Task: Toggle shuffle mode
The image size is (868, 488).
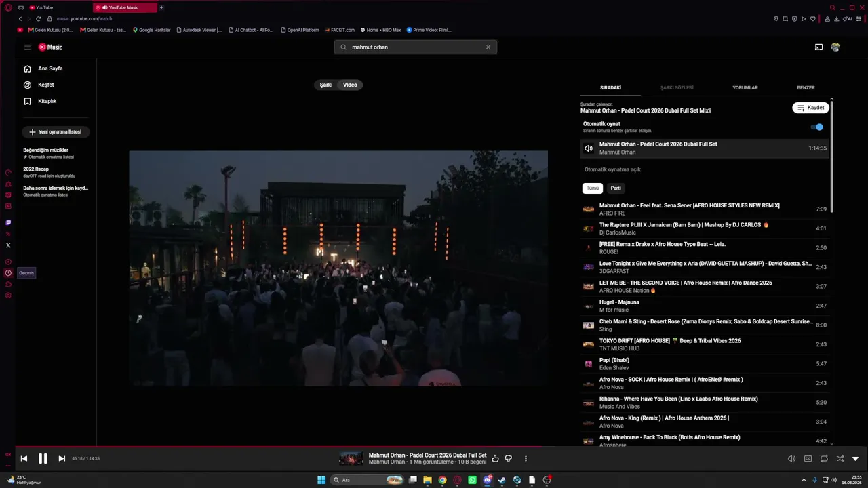Action: [x=840, y=459]
